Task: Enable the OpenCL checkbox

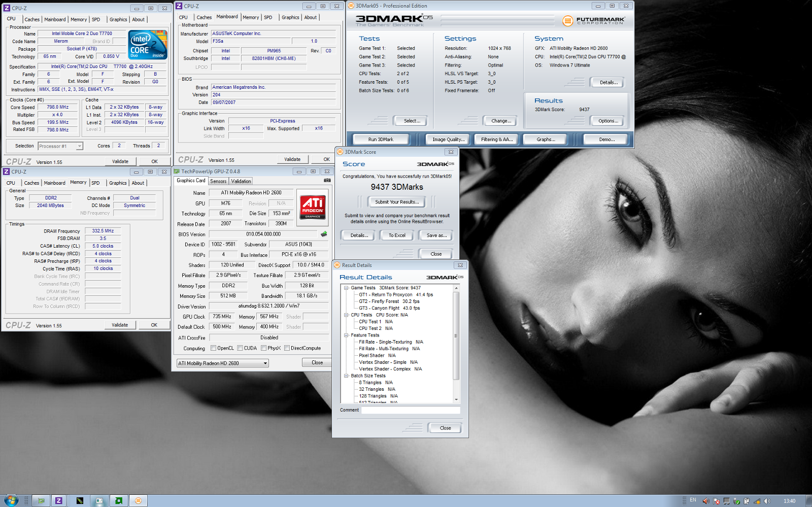Action: 213,348
